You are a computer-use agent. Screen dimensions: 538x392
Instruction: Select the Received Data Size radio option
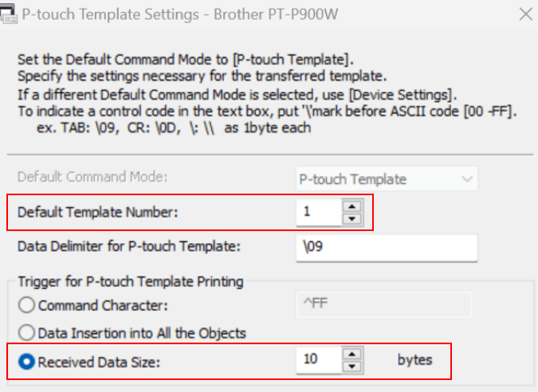coord(27,361)
